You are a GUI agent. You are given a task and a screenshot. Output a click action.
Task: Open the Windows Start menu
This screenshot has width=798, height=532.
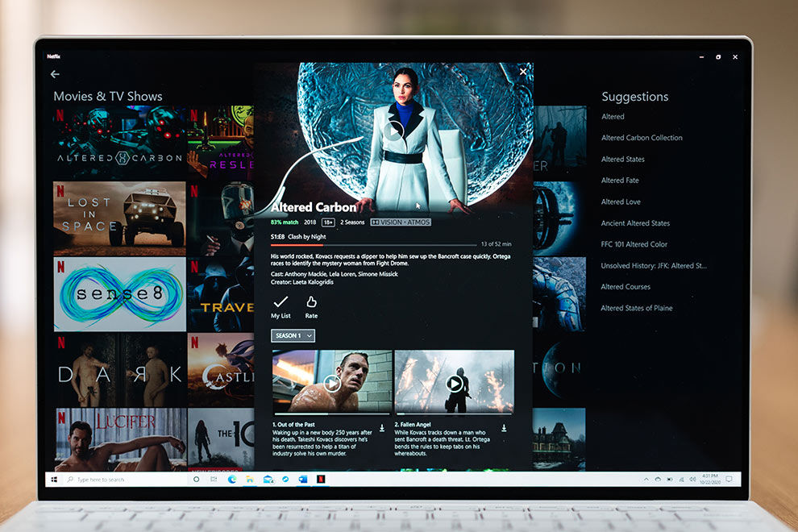[55, 480]
